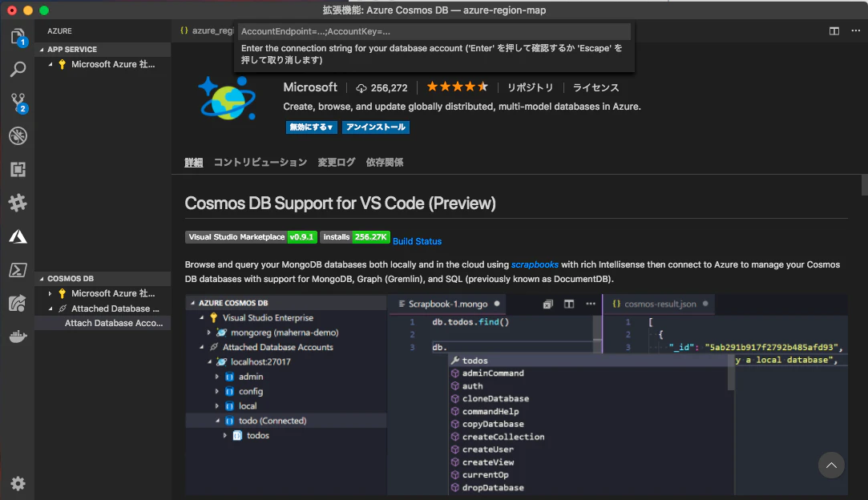Viewport: 868px width, 500px height.
Task: Click the install count 256,272
Action: (382, 87)
